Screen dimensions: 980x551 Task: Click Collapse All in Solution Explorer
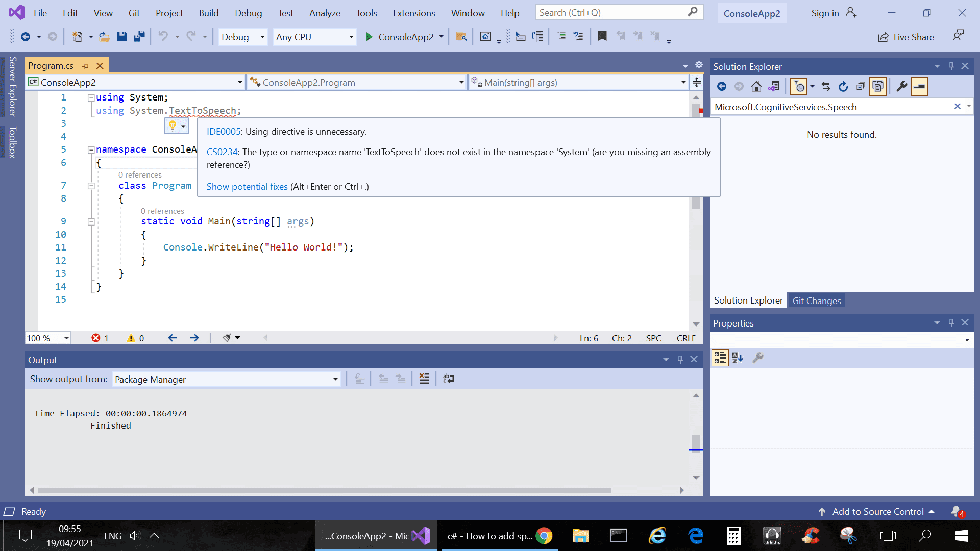[x=861, y=87]
